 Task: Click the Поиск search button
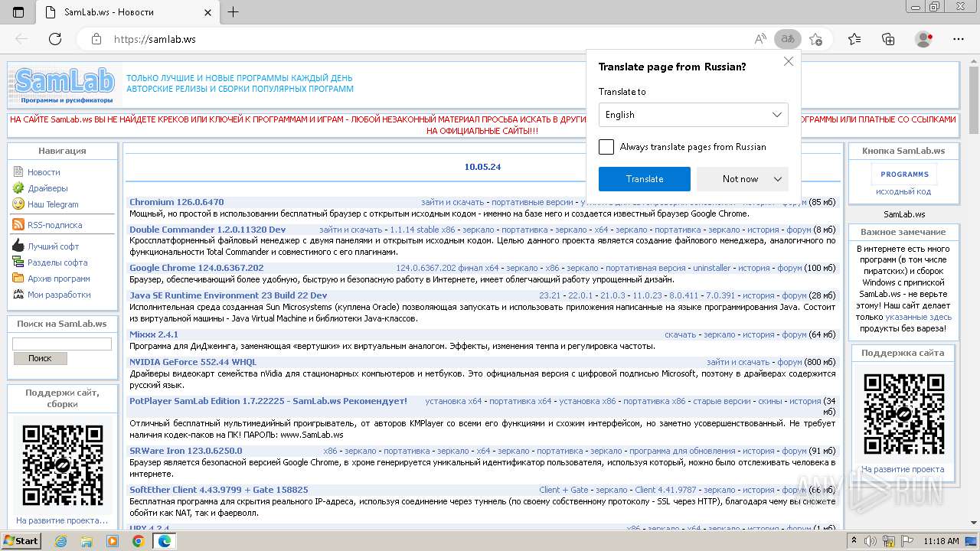point(40,358)
